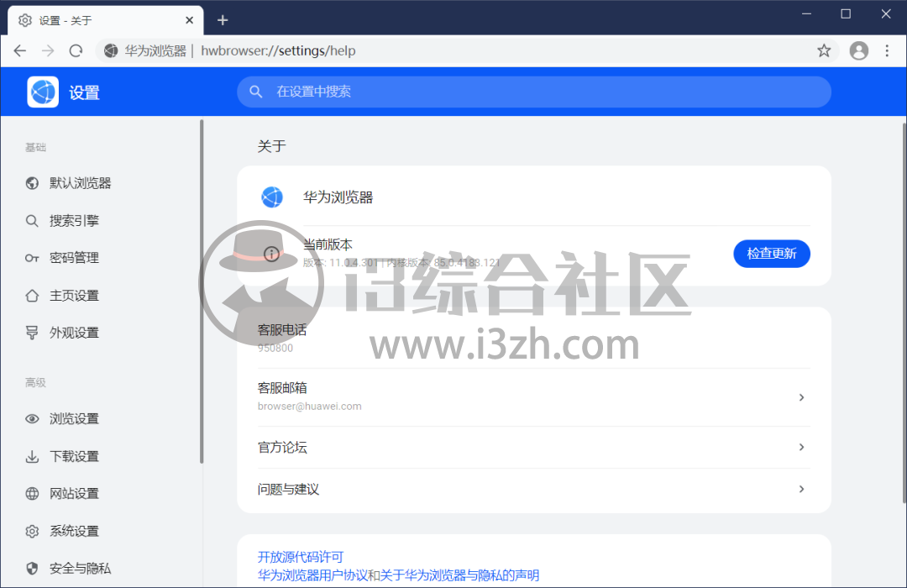The height and width of the screenshot is (588, 907).
Task: Click the 客服电话 entry
Action: click(534, 339)
